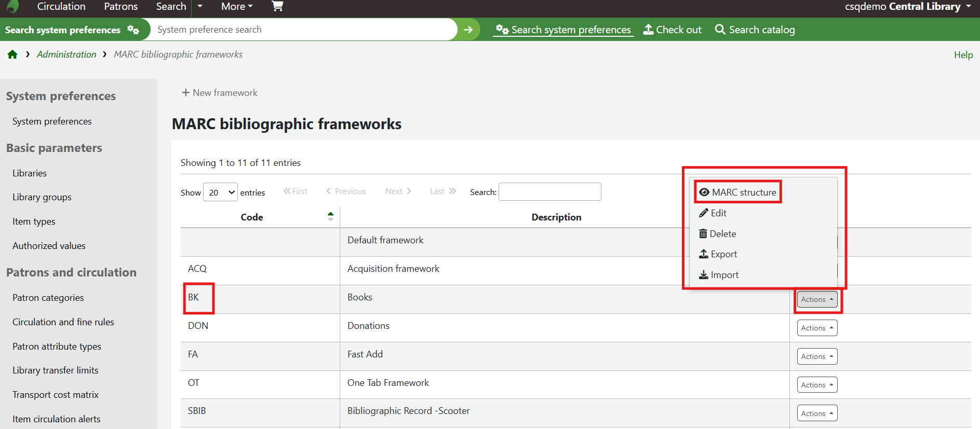The height and width of the screenshot is (429, 980).
Task: Click the home breadcrumb icon
Action: (12, 54)
